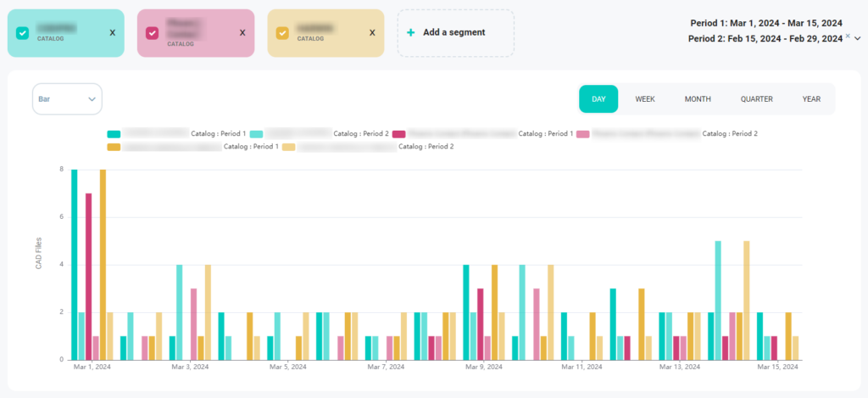Choose the QUARTER tab

click(x=756, y=99)
